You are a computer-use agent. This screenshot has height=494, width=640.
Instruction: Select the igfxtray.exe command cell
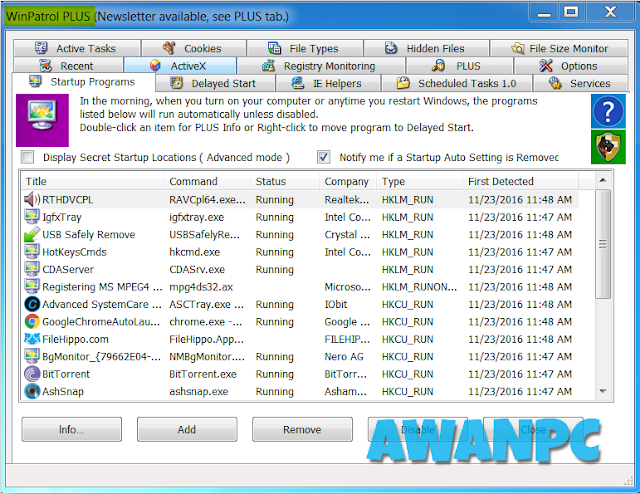(197, 217)
